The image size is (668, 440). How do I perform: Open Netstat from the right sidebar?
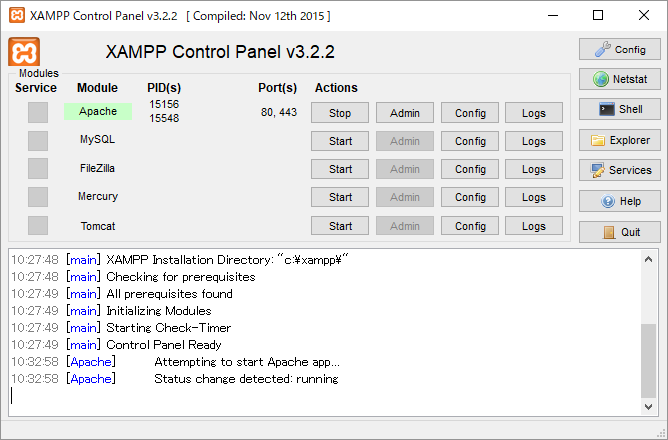coord(619,79)
